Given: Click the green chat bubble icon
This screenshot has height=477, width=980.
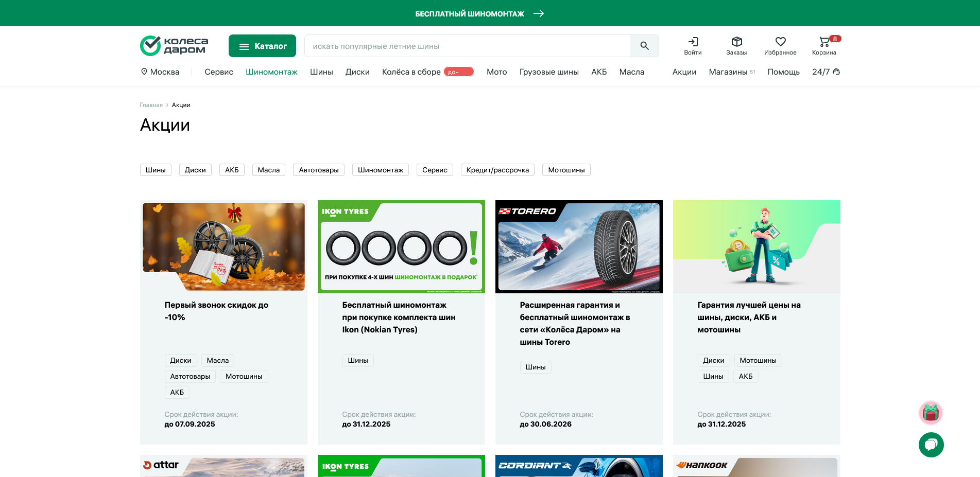Looking at the screenshot, I should point(931,445).
